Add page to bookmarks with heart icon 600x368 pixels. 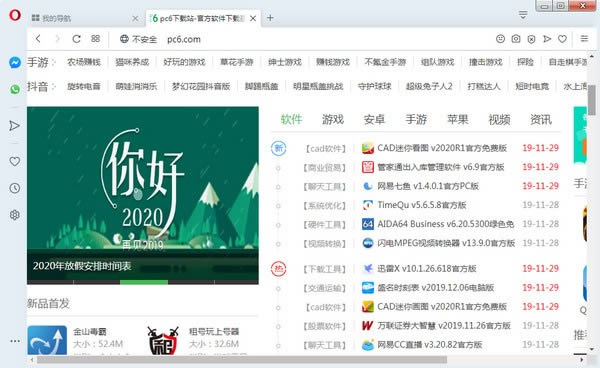pyautogui.click(x=562, y=39)
